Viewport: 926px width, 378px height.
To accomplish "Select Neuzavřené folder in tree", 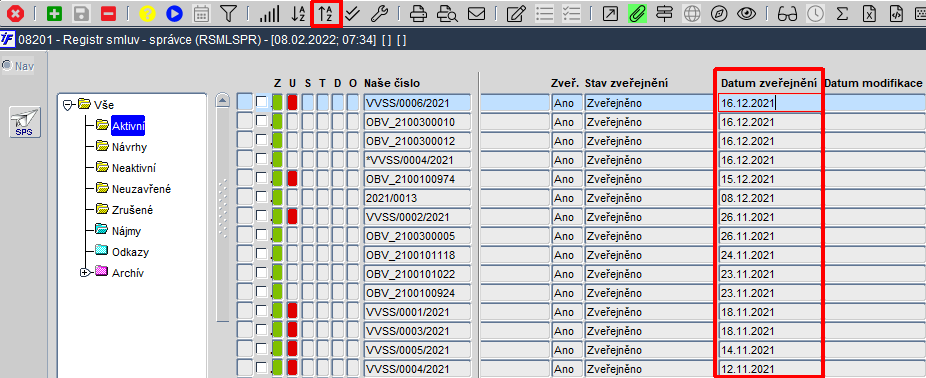I will [142, 189].
